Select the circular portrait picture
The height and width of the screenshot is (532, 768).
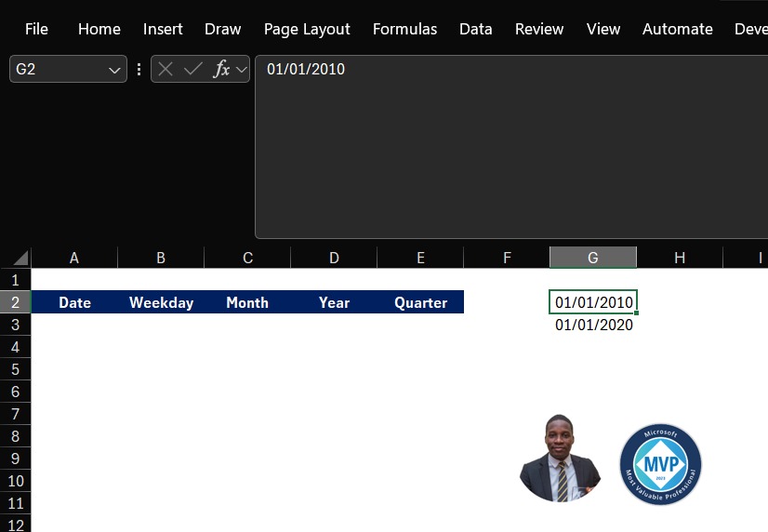pyautogui.click(x=560, y=458)
